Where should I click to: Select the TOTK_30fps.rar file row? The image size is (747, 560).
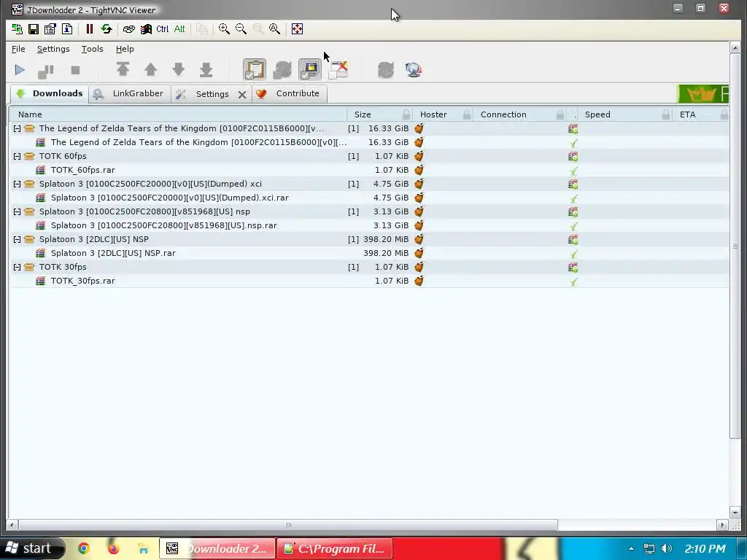(x=370, y=281)
